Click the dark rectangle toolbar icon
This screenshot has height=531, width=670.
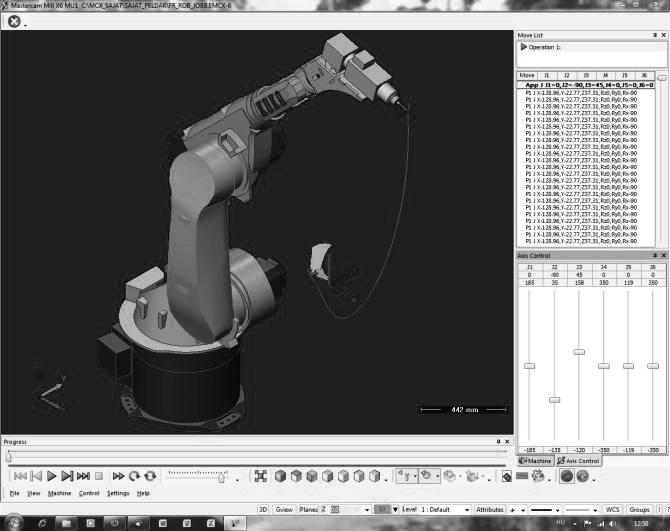522,475
